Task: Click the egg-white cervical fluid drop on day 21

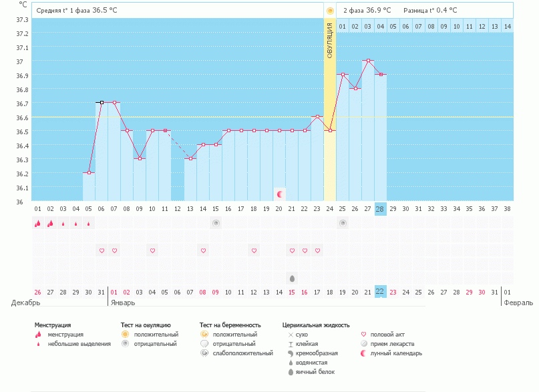Action: 292,278
